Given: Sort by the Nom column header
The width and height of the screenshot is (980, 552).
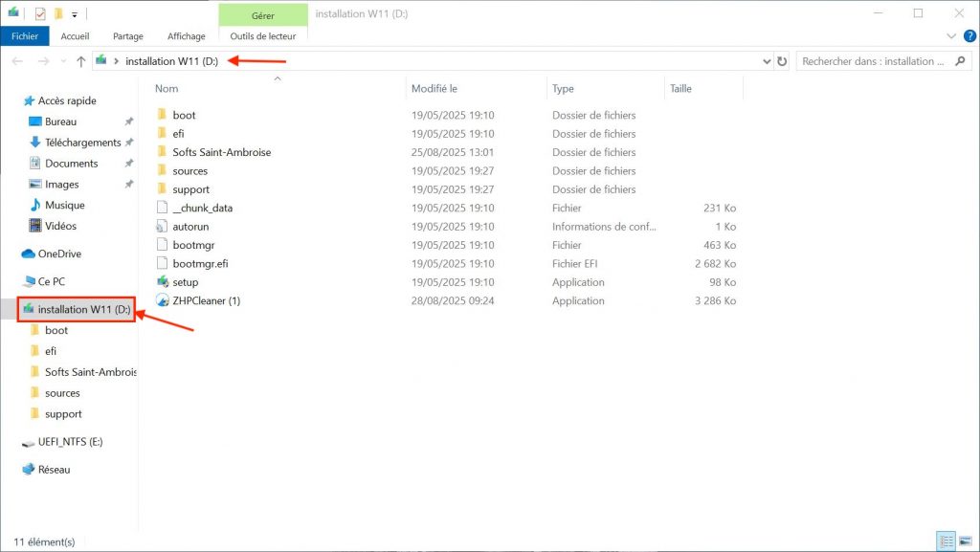Looking at the screenshot, I should pos(167,89).
